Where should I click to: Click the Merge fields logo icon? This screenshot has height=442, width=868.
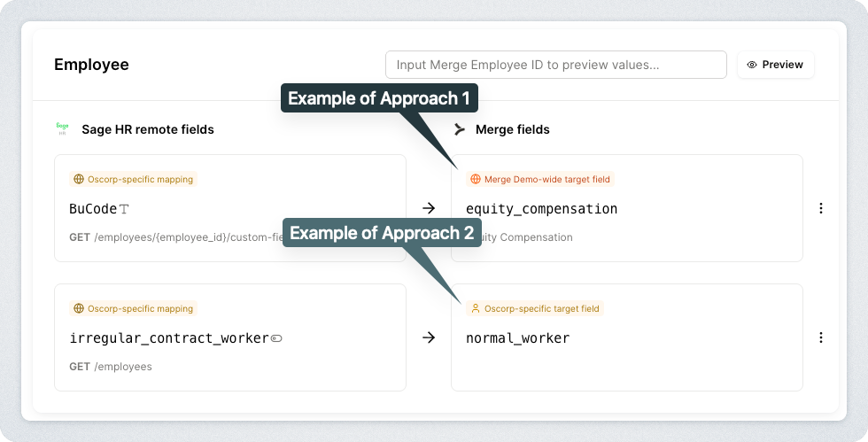(x=459, y=129)
